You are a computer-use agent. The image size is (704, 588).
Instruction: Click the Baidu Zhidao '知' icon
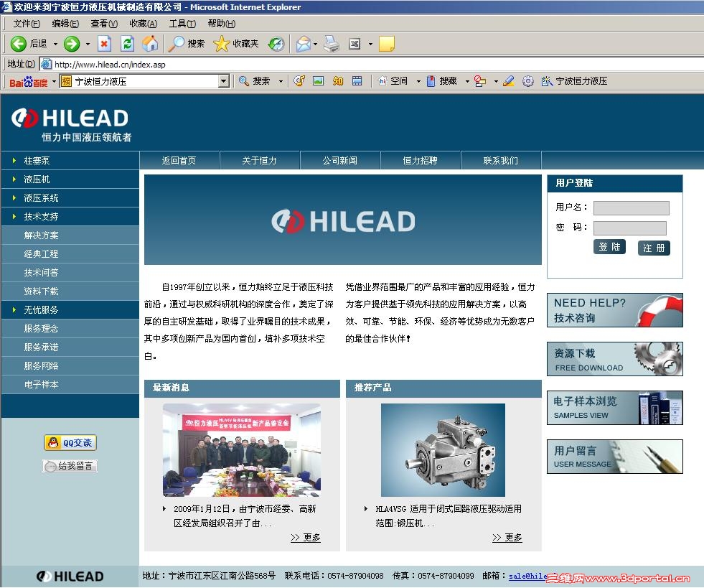(337, 81)
